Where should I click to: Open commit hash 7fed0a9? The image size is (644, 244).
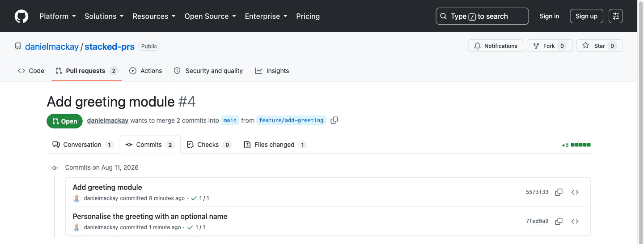537,221
